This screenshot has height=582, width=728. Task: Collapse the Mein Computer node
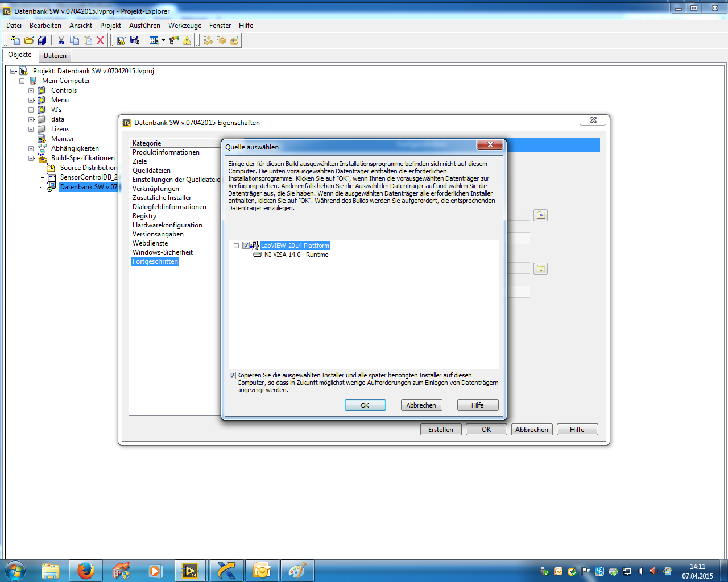point(22,81)
